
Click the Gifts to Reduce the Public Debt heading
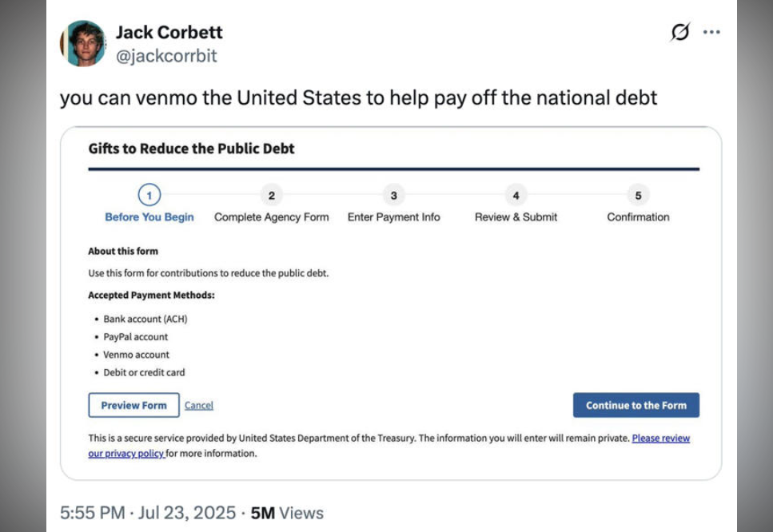[192, 149]
